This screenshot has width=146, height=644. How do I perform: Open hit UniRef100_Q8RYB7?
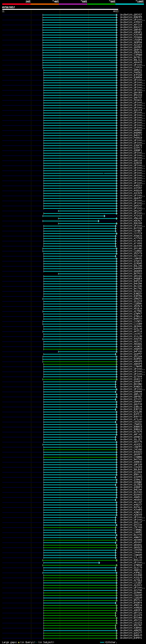tap(131, 30)
